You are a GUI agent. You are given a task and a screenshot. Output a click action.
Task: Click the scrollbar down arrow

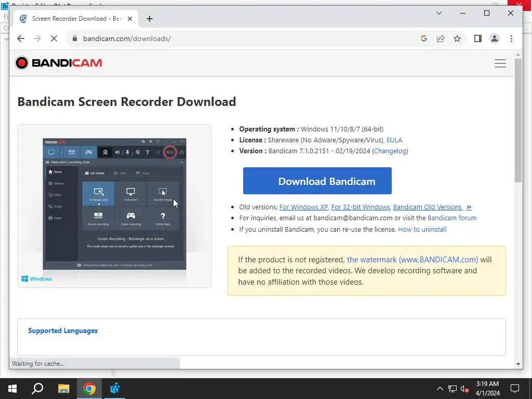coord(518,364)
